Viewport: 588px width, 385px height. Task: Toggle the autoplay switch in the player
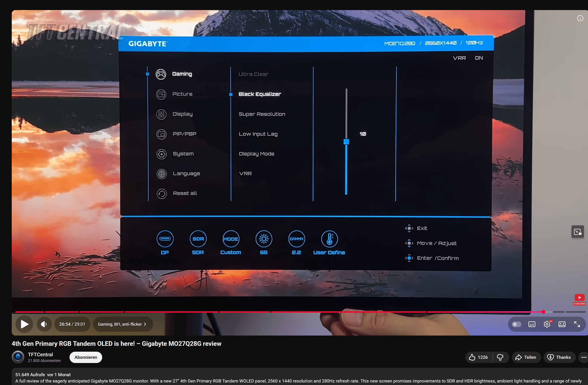(x=516, y=324)
